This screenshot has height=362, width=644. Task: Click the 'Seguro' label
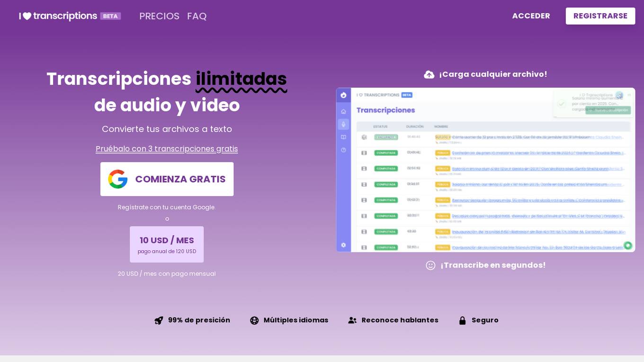point(485,320)
